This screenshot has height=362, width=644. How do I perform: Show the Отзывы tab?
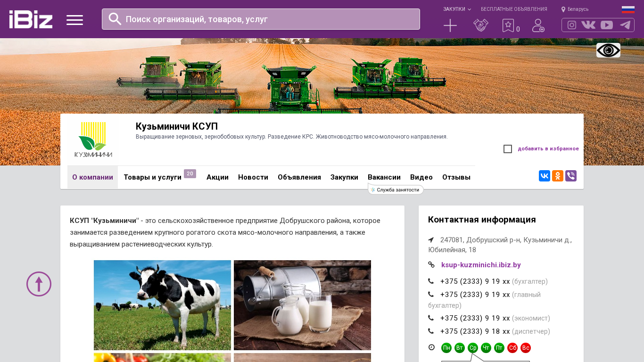pos(456,177)
